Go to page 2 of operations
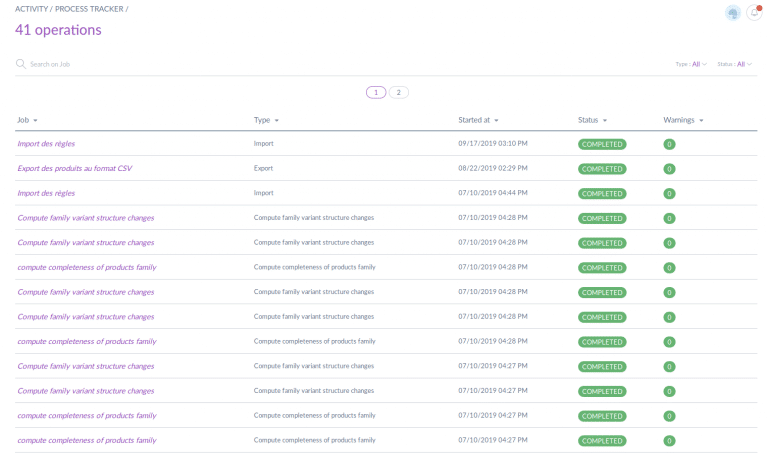The height and width of the screenshot is (457, 768). click(398, 92)
